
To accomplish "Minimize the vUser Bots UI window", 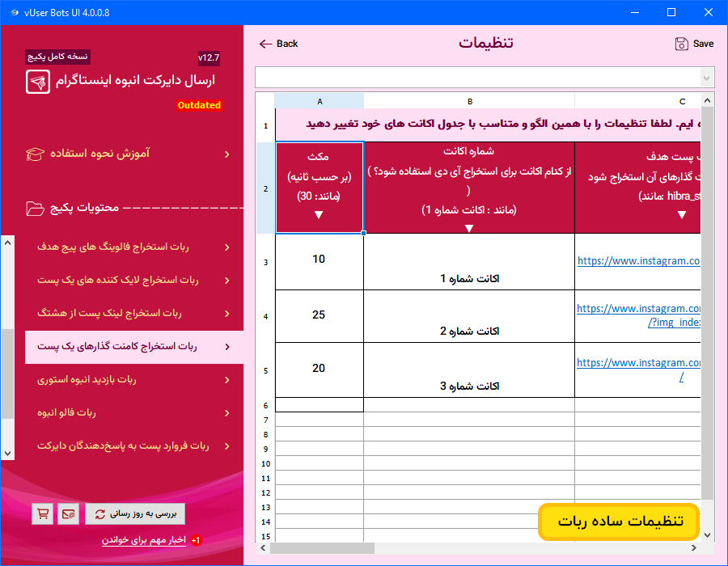I will coord(635,12).
